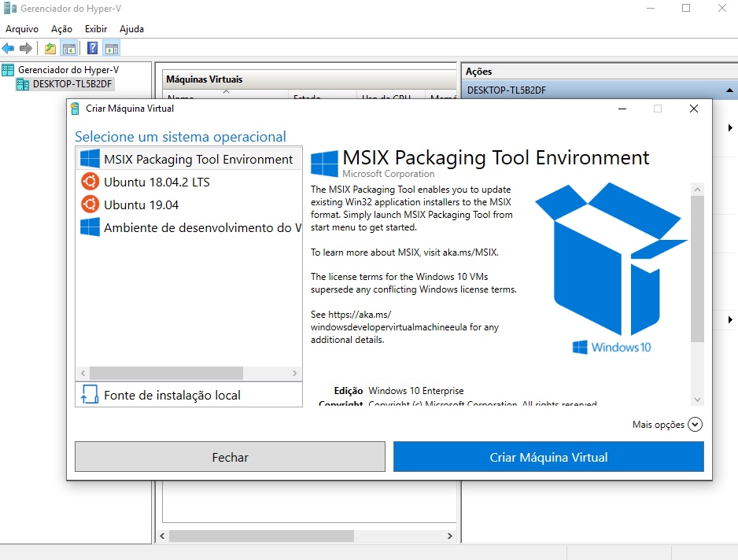Minimize the Gerenciador do Hyper-V window
Image resolution: width=738 pixels, height=560 pixels.
[x=651, y=8]
